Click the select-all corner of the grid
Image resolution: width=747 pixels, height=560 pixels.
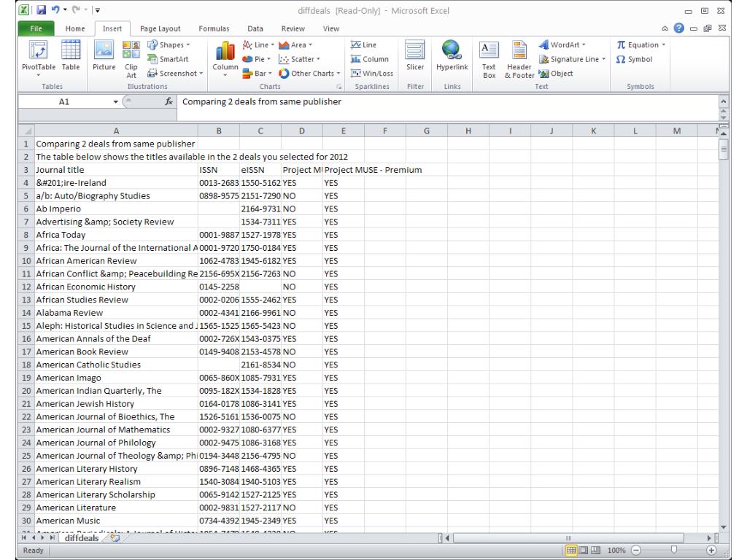pos(27,131)
